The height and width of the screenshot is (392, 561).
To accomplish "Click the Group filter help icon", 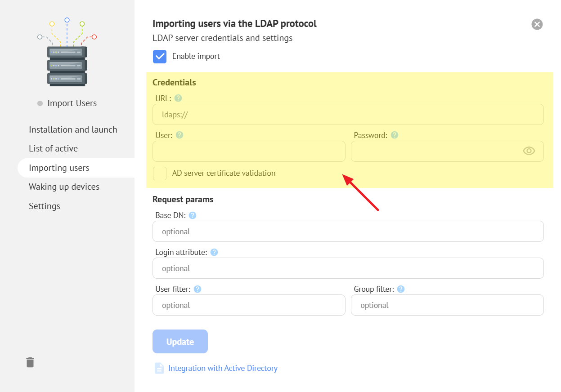I will [401, 289].
